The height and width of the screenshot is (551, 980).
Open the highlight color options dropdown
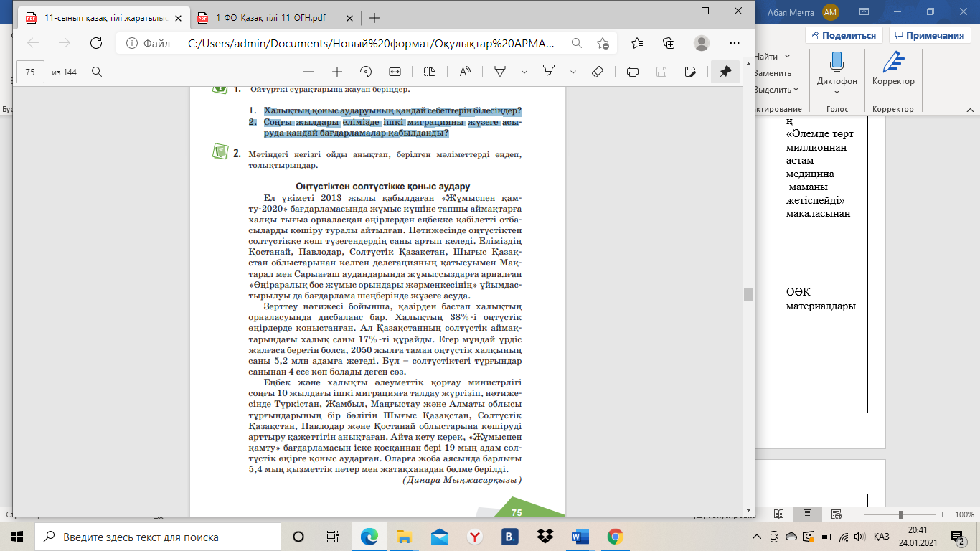tap(573, 72)
